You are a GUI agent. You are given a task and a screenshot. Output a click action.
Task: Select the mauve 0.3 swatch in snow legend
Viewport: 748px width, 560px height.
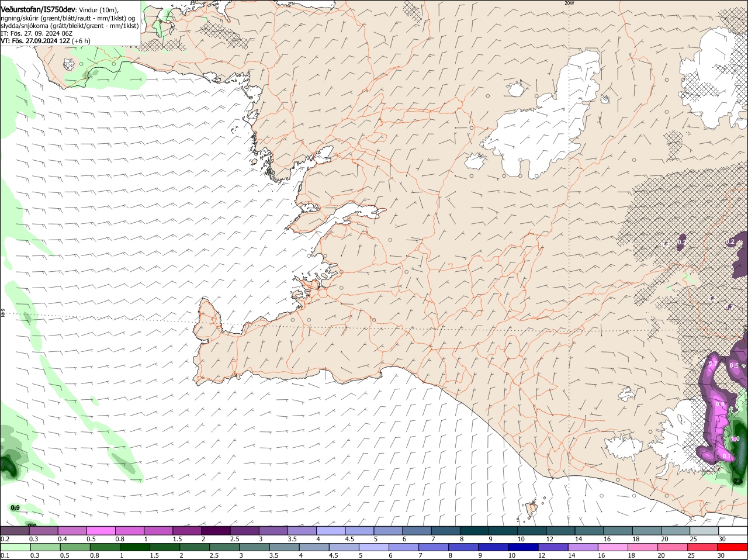click(x=43, y=530)
